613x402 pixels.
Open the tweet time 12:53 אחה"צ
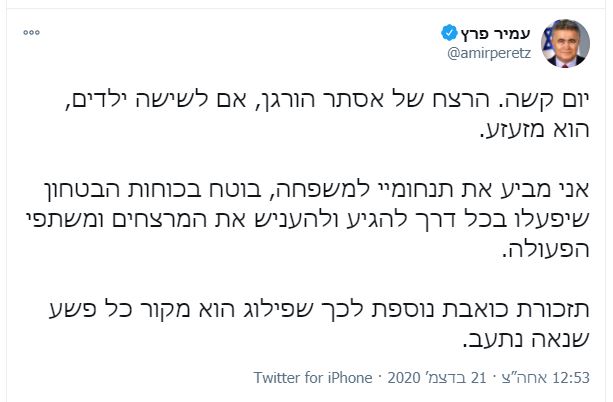[x=554, y=378]
